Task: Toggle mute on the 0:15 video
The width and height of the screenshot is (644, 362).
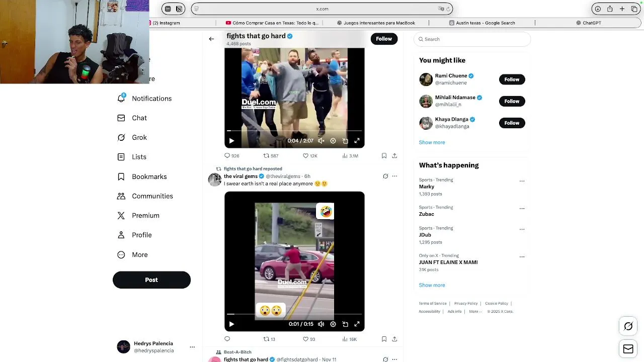Action: pos(321,324)
